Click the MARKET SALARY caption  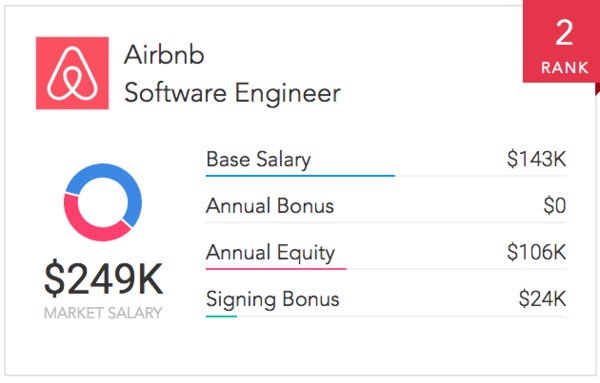pyautogui.click(x=103, y=313)
